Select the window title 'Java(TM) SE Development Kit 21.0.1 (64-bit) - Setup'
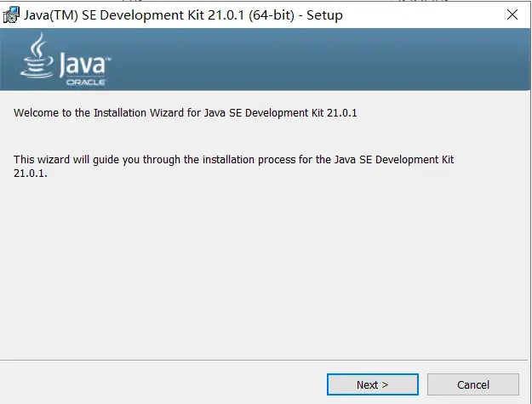532x404 pixels. pos(183,15)
